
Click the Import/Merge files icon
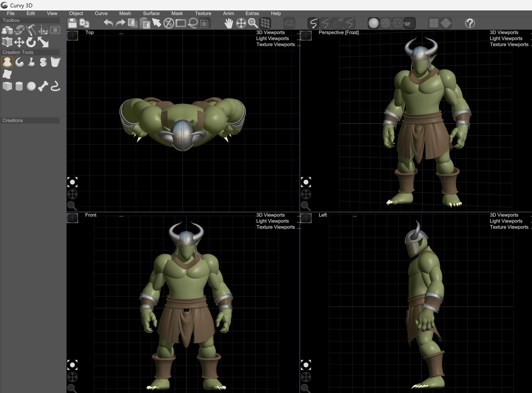(x=84, y=23)
